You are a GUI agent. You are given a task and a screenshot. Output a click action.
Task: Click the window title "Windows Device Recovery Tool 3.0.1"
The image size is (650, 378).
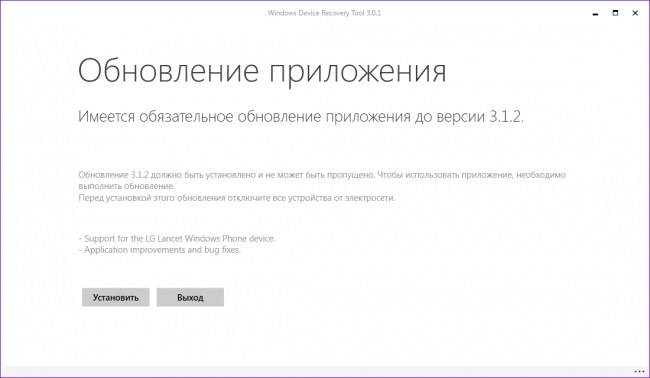pyautogui.click(x=324, y=13)
